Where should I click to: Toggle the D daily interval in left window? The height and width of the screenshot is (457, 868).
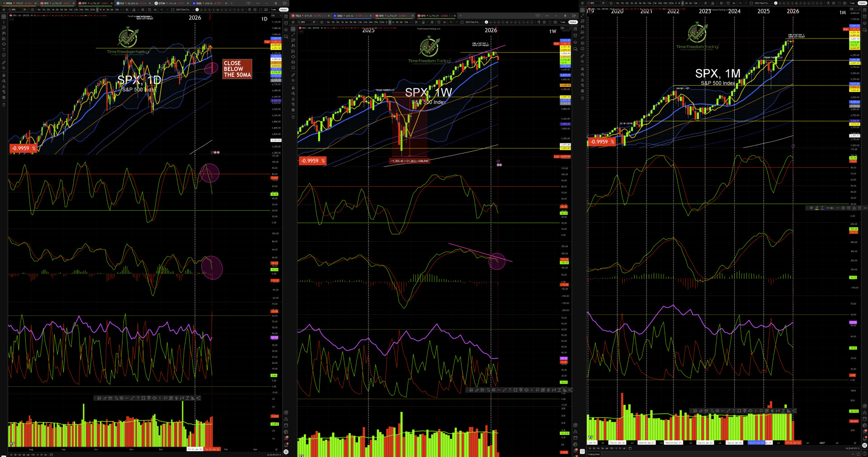click(x=97, y=10)
